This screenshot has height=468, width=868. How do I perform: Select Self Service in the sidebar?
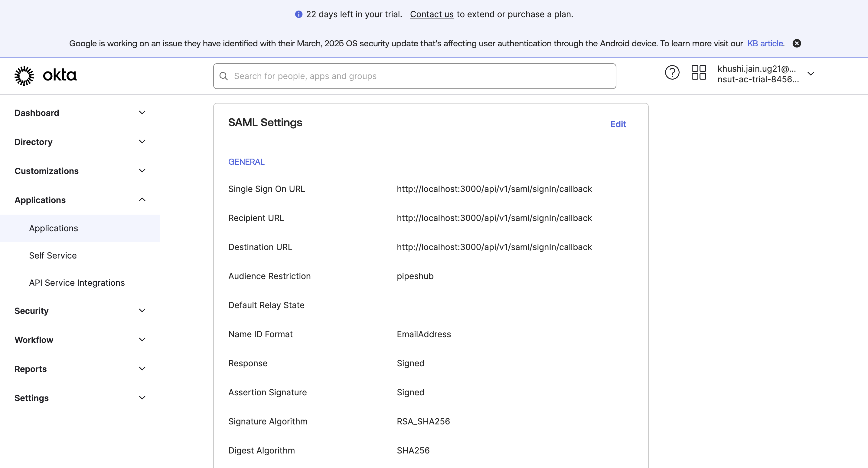[53, 255]
